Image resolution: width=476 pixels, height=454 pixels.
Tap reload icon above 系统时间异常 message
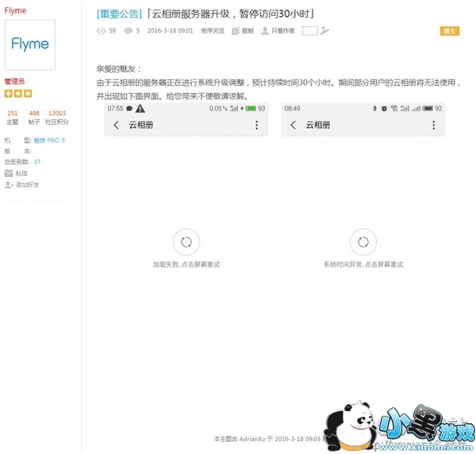tap(363, 242)
